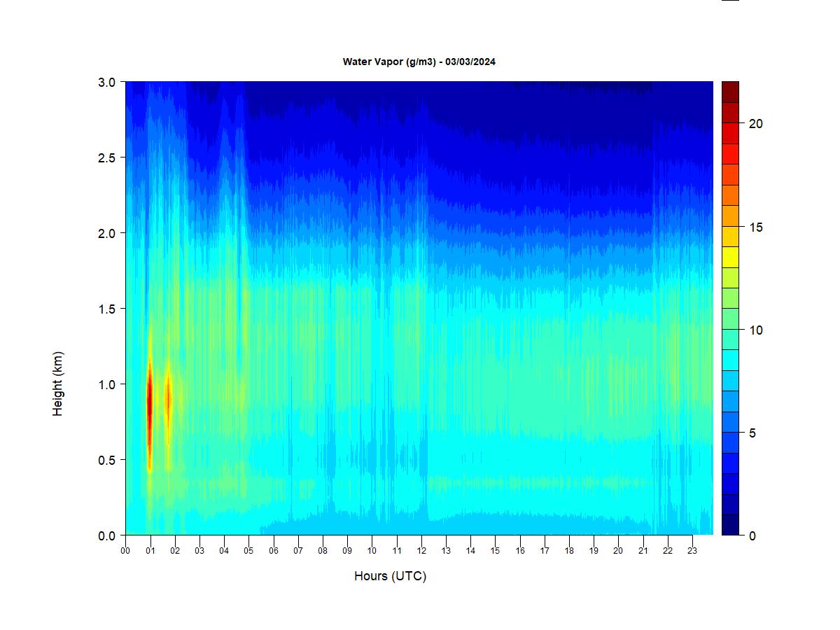Screen dimensions: 840x630
Task: Select the '08' hour tick label
Action: pos(323,550)
